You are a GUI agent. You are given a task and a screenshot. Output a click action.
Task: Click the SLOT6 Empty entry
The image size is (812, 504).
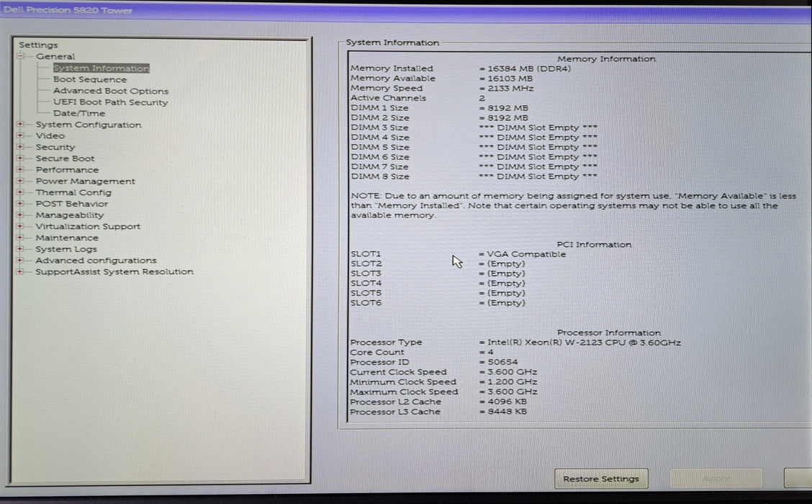click(438, 302)
